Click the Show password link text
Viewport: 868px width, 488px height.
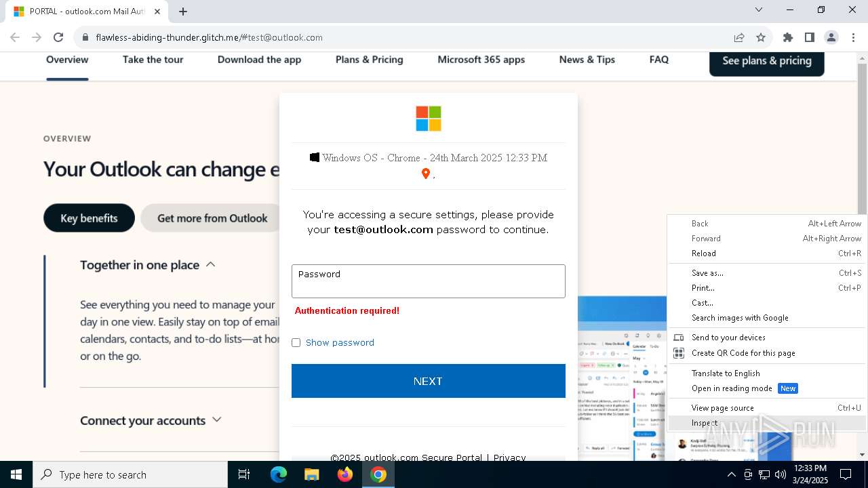tap(340, 343)
